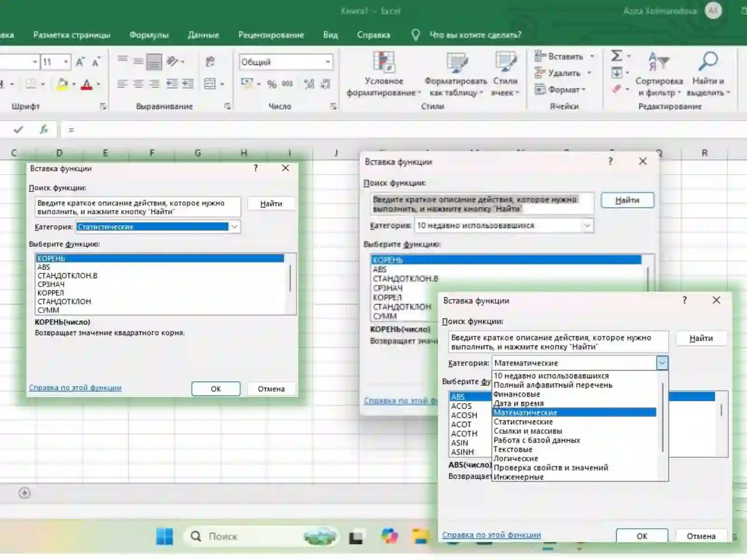Expand the font size 11 dropdown
This screenshot has width=747, height=560.
coord(66,62)
